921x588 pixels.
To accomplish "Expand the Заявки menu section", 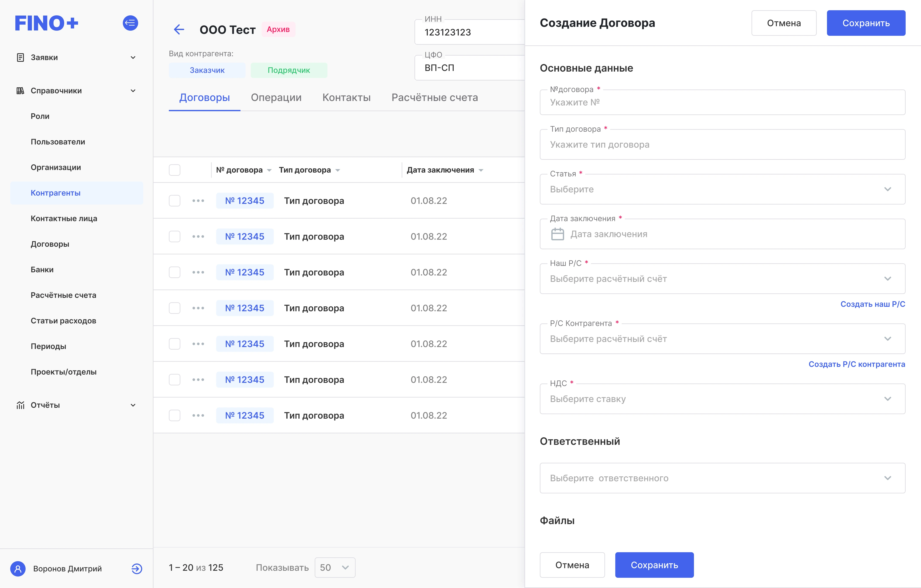I will (133, 57).
